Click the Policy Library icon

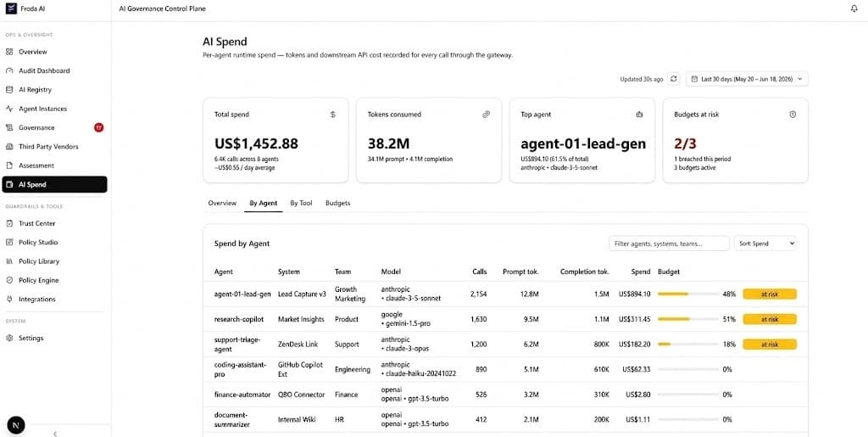(8, 261)
